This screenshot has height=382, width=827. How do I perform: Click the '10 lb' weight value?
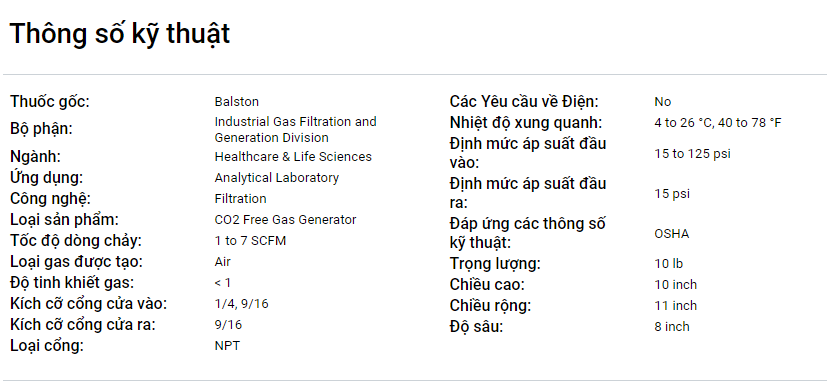pos(668,263)
